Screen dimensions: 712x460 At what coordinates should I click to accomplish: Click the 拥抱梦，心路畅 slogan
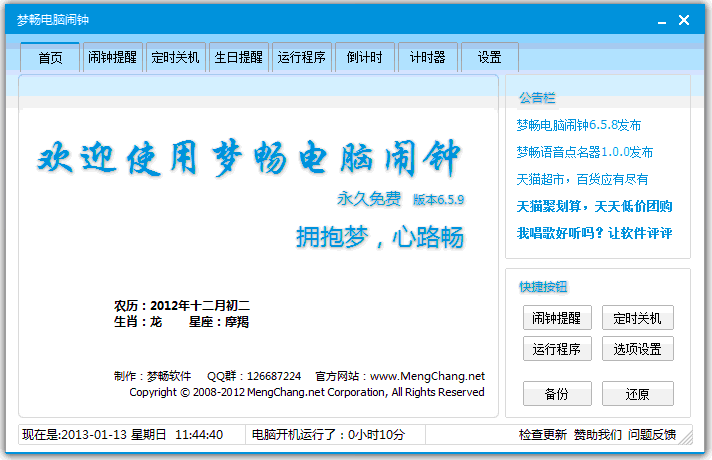(380, 237)
